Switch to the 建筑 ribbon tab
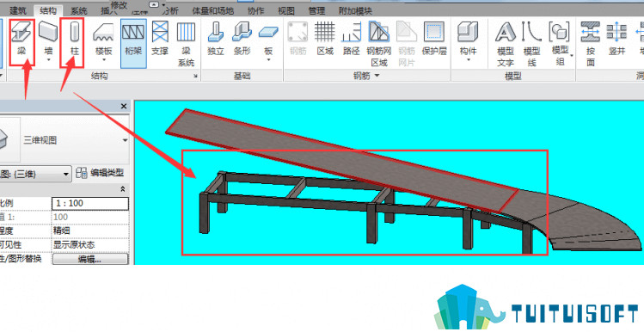644x332 pixels. click(18, 11)
